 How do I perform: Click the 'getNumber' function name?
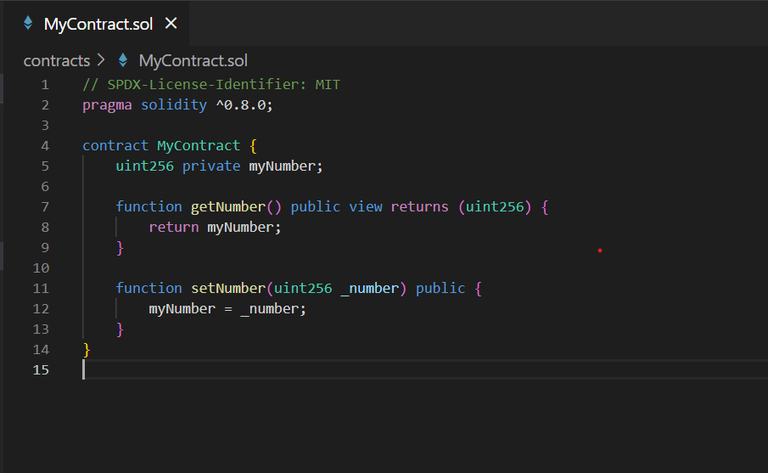coord(228,207)
